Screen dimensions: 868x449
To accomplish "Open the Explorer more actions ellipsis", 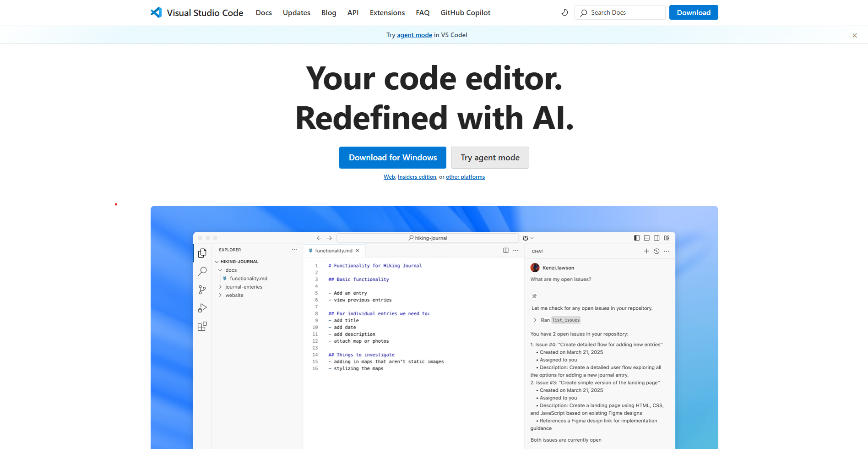I will [294, 250].
